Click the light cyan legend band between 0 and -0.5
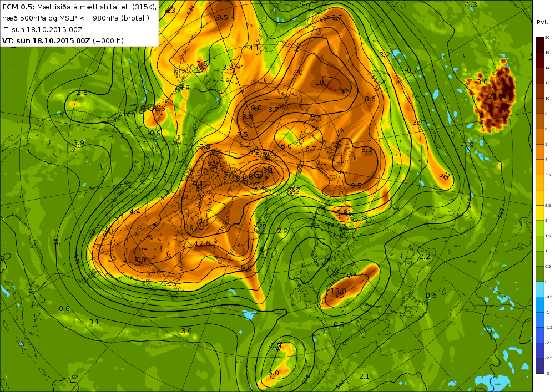Viewport: 555px width, 392px height. click(x=540, y=289)
